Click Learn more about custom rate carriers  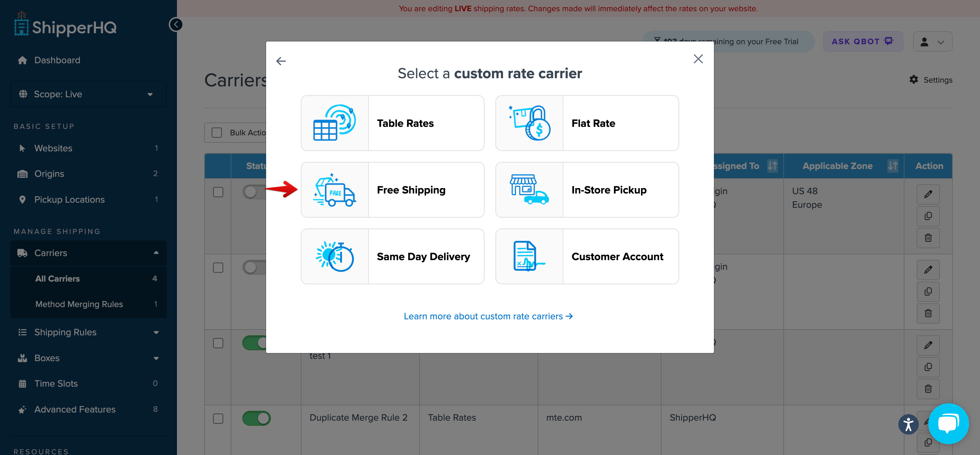[488, 316]
